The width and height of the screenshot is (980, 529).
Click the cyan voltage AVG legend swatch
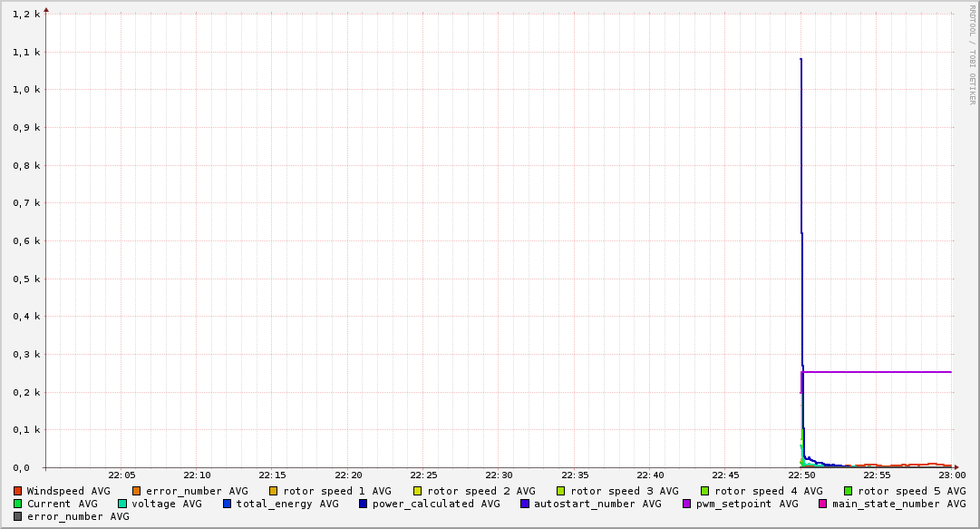(x=121, y=504)
